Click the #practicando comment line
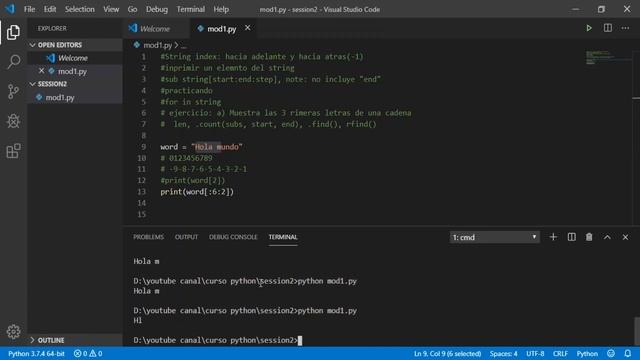This screenshot has width=640, height=360. pos(186,90)
